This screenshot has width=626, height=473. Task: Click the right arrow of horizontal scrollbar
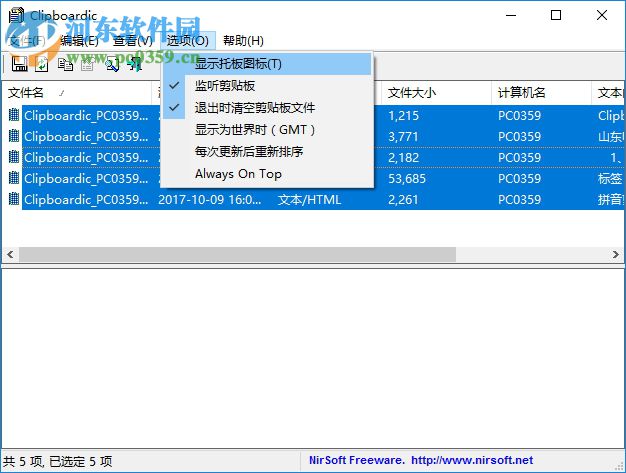(x=615, y=254)
